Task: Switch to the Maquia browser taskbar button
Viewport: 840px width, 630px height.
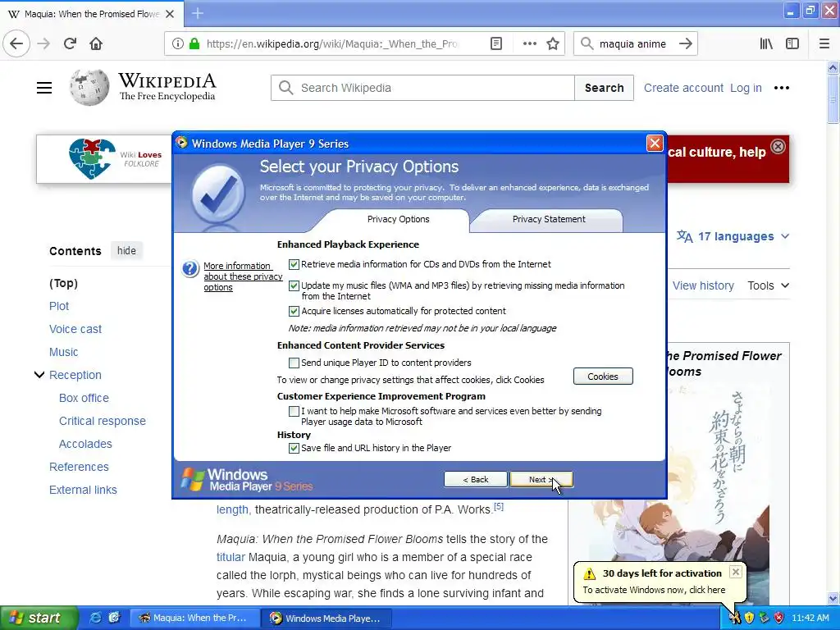Action: (195, 618)
